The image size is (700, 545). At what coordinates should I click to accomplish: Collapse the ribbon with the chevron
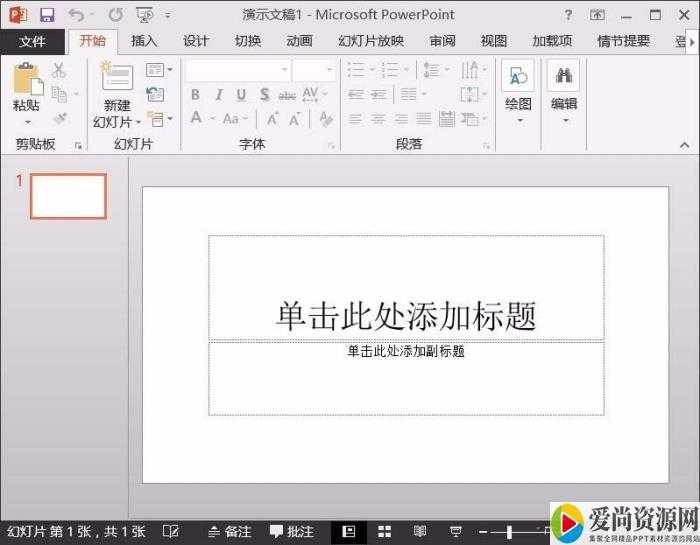click(x=684, y=145)
